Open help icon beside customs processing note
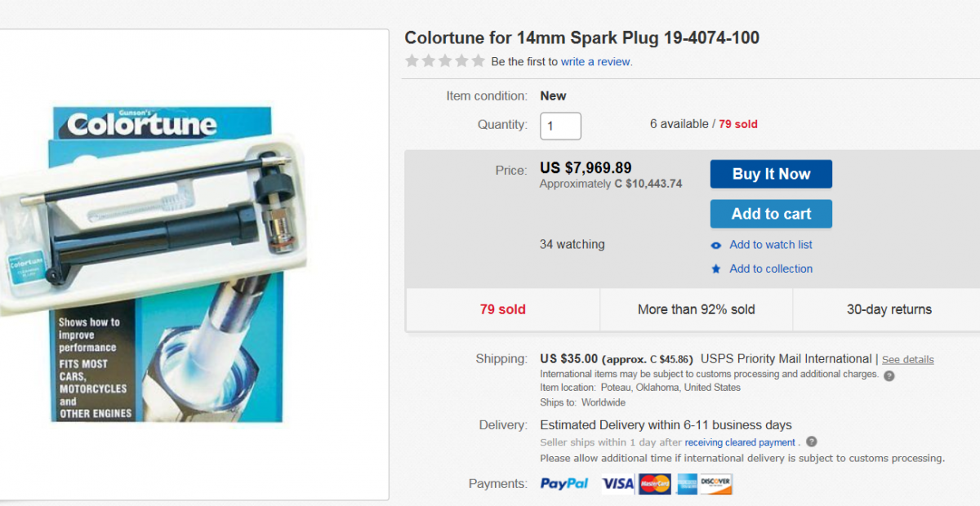Screen dimensions: 980x506 click(889, 375)
